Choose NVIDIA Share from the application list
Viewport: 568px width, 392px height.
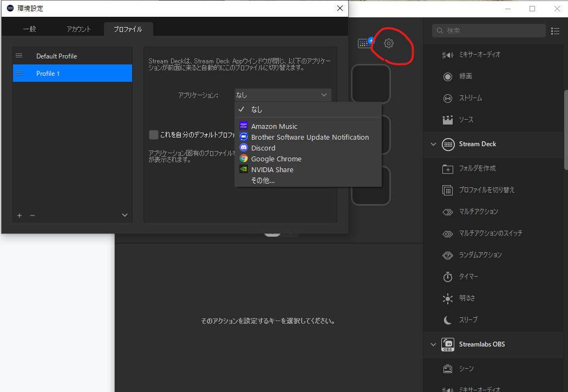308,170
